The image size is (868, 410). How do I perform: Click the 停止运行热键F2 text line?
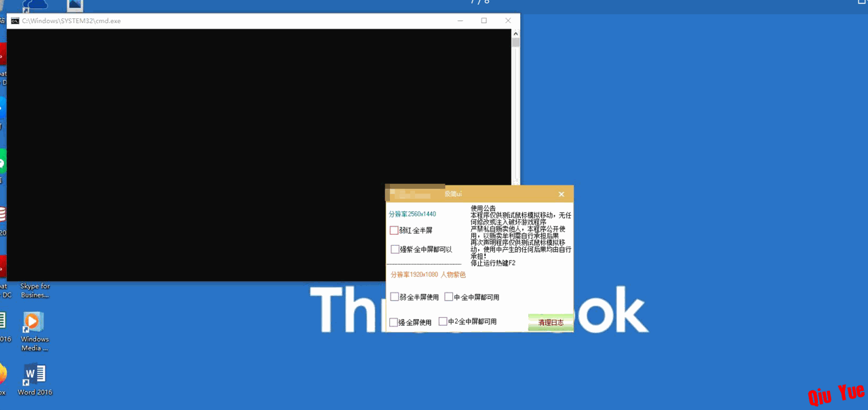(x=493, y=263)
